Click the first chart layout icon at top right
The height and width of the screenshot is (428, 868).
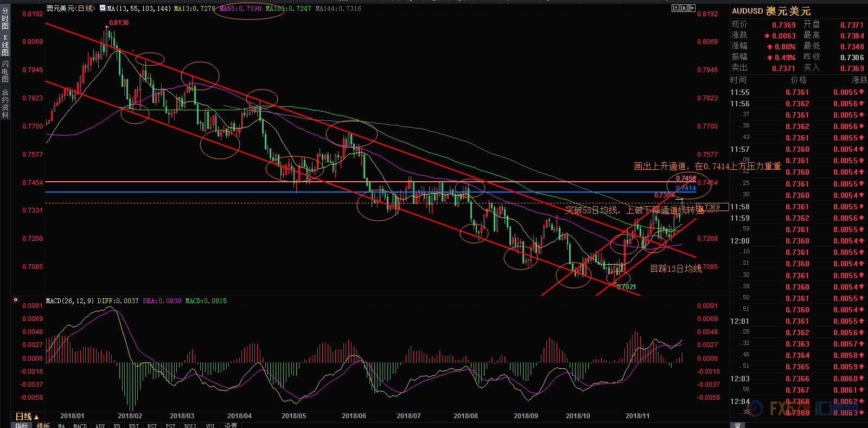[x=675, y=8]
